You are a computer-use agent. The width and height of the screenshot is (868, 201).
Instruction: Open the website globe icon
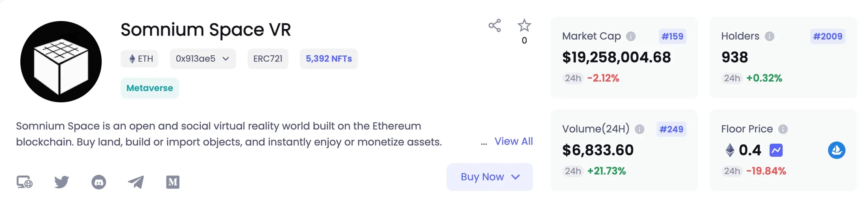(24, 182)
